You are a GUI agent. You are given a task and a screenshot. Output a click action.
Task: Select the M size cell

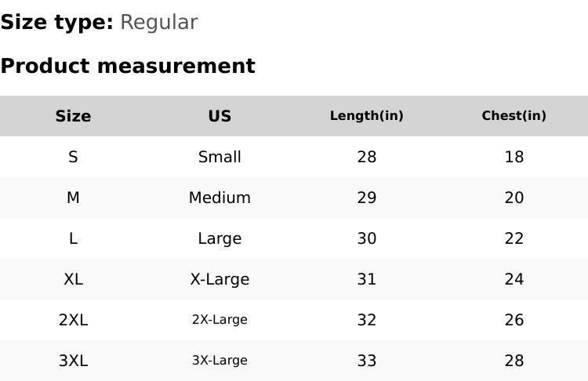coord(73,198)
